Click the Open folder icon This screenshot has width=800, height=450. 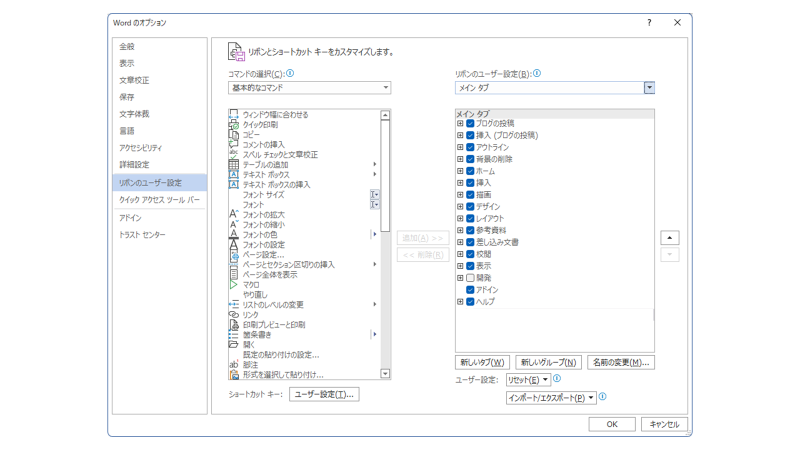pyautogui.click(x=234, y=344)
